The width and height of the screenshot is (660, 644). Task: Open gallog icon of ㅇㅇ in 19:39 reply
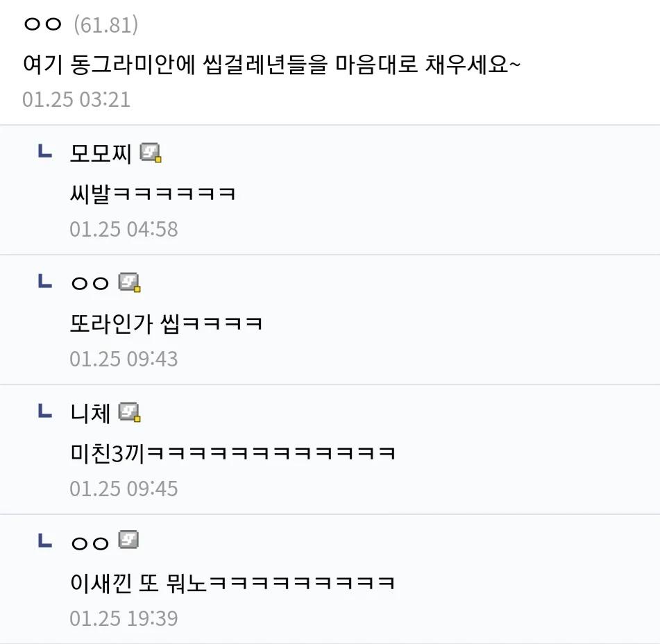coord(128,540)
